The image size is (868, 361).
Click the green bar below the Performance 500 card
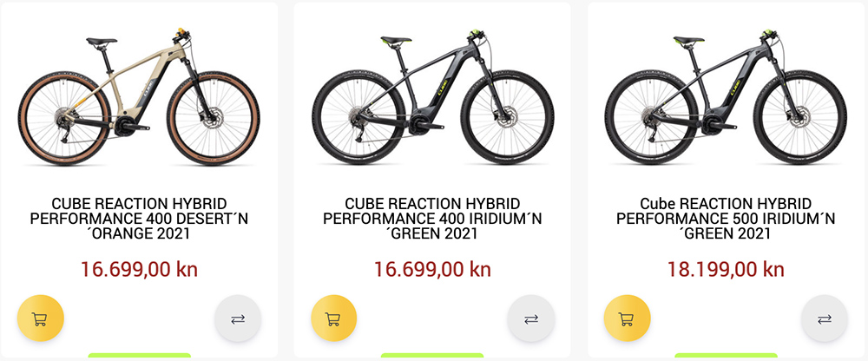[726, 356]
